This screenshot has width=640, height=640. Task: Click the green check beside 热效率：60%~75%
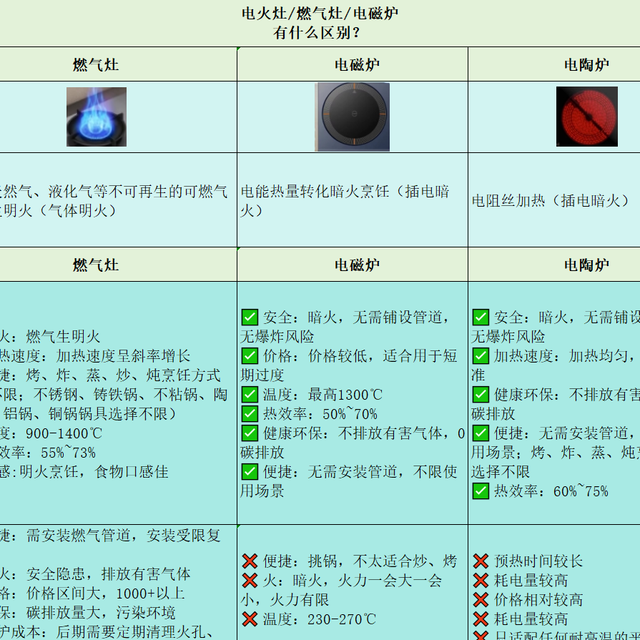(480, 491)
